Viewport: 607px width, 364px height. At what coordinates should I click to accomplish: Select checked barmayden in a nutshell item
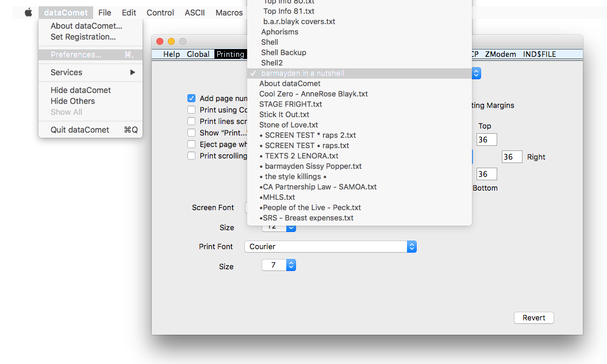point(359,73)
